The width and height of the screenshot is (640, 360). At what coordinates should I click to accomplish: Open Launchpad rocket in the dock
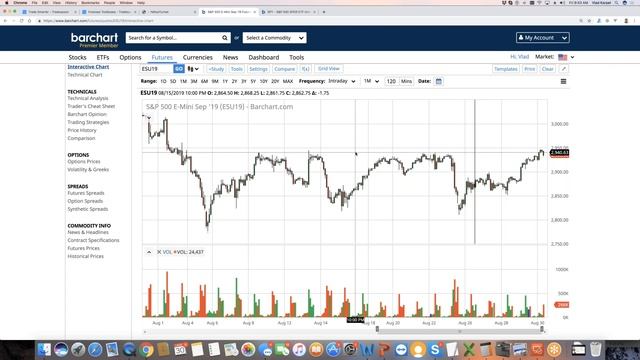pos(78,350)
